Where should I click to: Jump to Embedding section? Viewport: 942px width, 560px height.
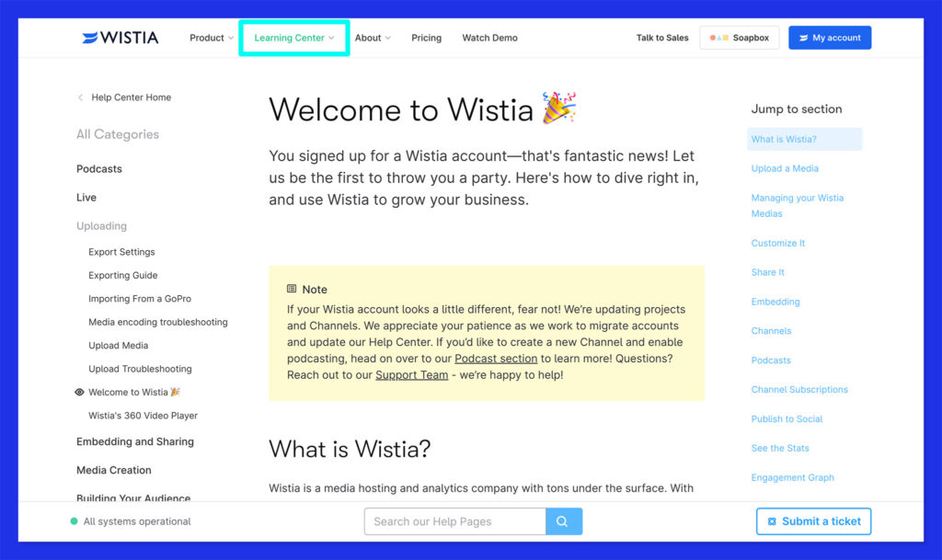click(775, 302)
